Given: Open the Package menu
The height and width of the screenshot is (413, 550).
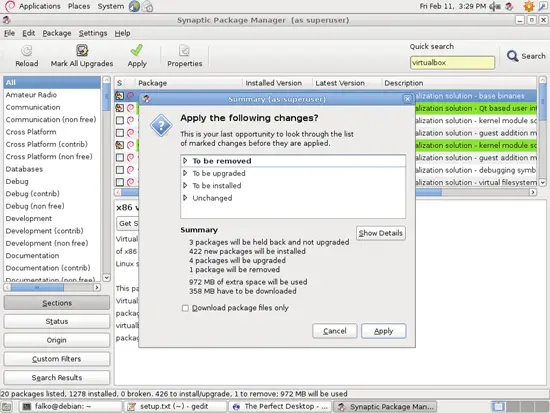Looking at the screenshot, I should click(x=57, y=33).
